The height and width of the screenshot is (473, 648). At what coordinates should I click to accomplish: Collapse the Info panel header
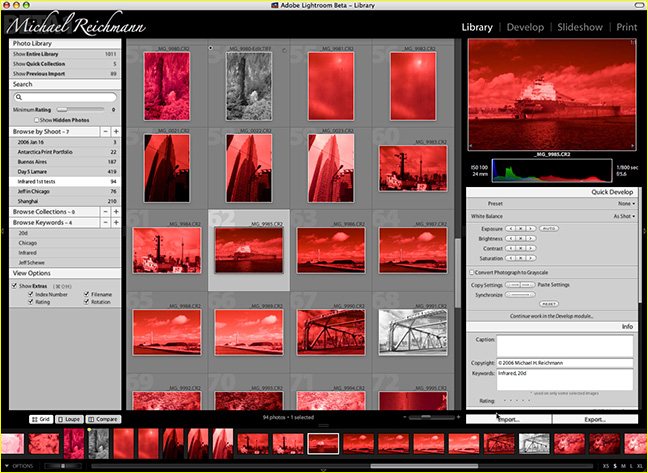point(552,326)
